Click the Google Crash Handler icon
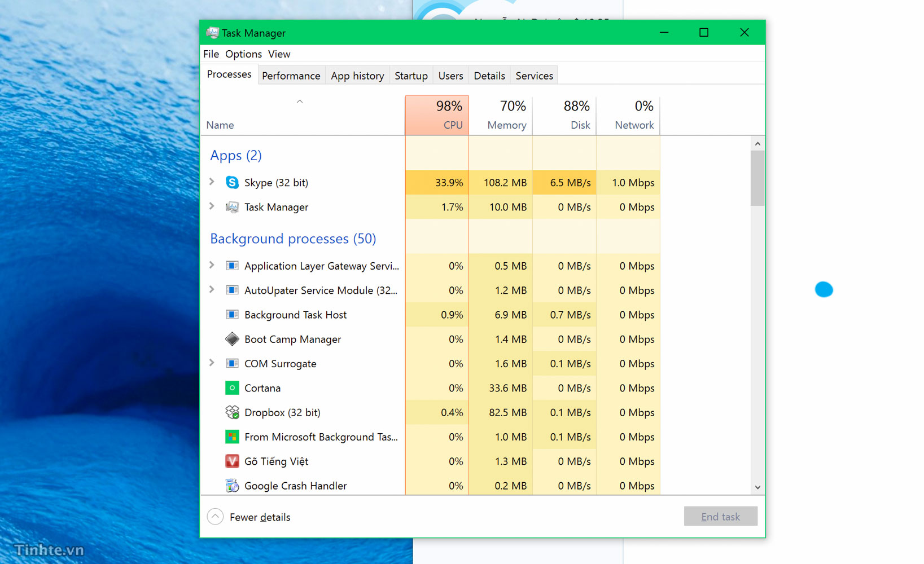The width and height of the screenshot is (924, 564). tap(232, 486)
